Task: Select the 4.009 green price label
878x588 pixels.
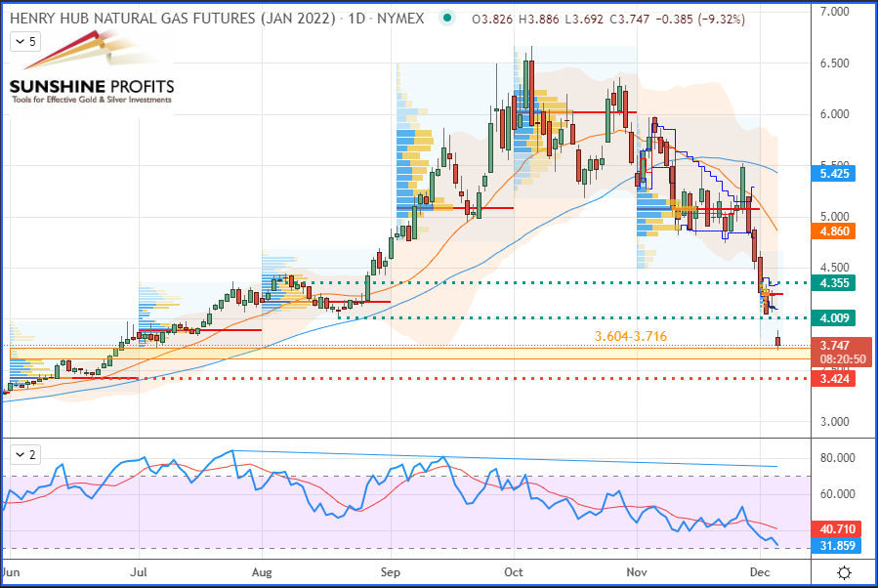Action: [x=834, y=318]
